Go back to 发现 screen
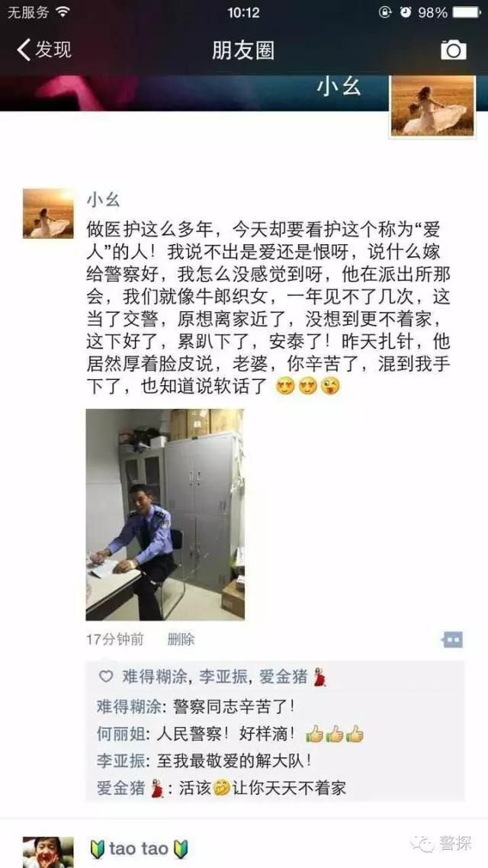Image resolution: width=488 pixels, height=868 pixels. (x=44, y=50)
